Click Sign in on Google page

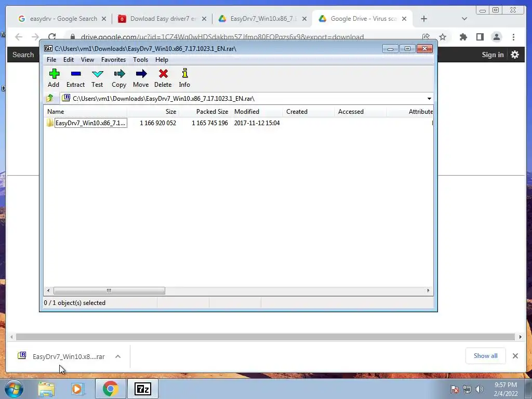tap(493, 55)
